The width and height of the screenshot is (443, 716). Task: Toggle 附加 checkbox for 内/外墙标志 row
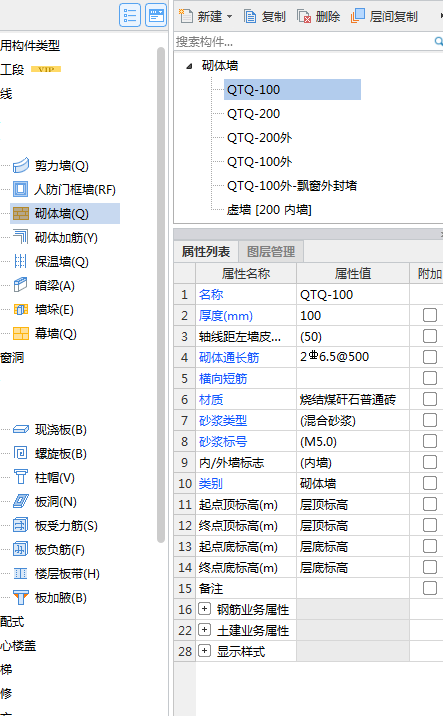pyautogui.click(x=430, y=462)
